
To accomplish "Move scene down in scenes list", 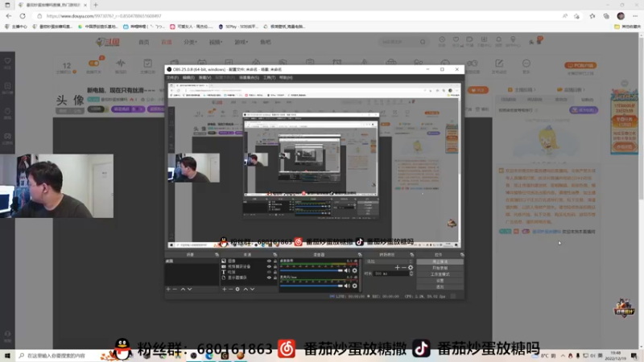I will [190, 289].
